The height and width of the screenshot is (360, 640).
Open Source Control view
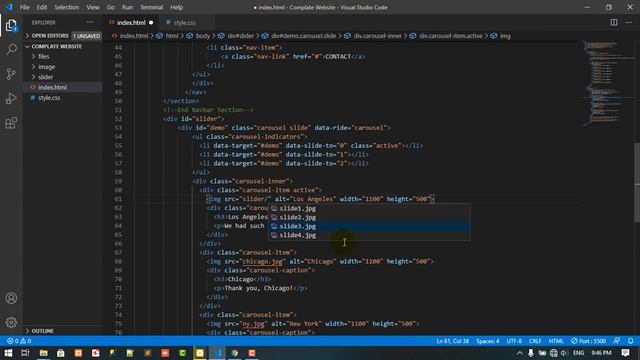pyautogui.click(x=11, y=74)
